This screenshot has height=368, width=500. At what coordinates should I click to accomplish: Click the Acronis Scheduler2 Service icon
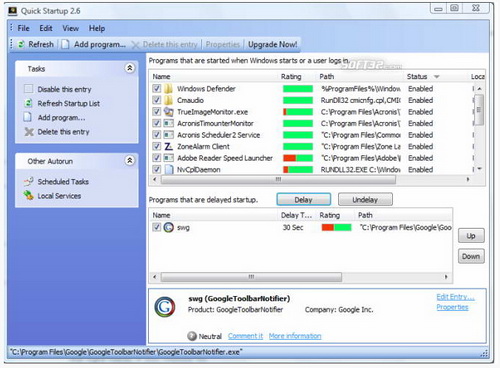click(x=169, y=135)
